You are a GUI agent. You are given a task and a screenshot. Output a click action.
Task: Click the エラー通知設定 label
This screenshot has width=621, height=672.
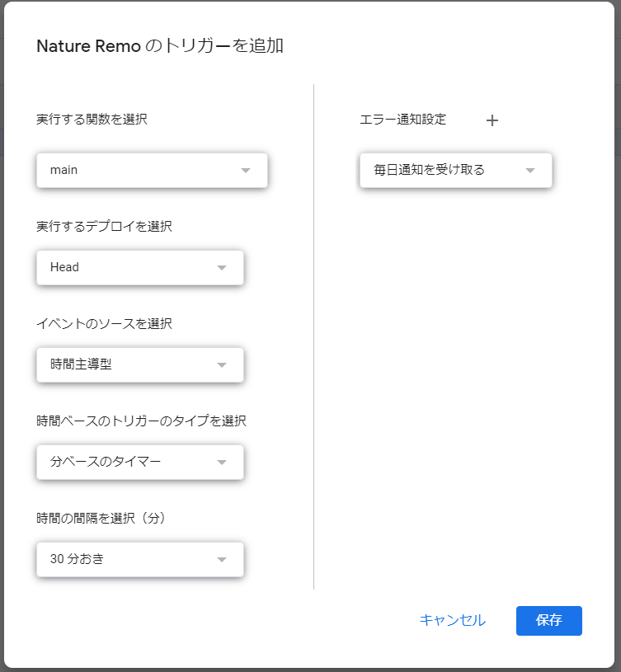click(x=402, y=119)
